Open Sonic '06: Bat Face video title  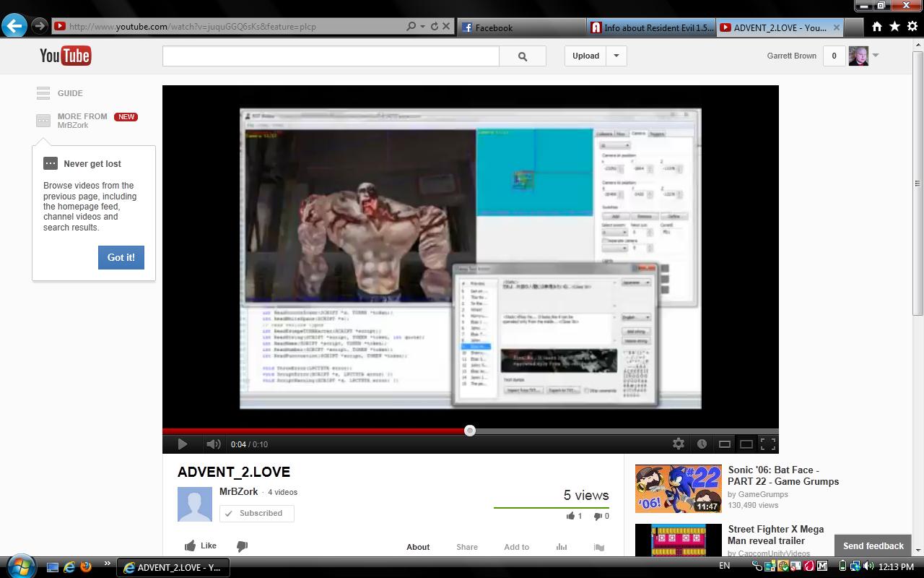click(783, 475)
